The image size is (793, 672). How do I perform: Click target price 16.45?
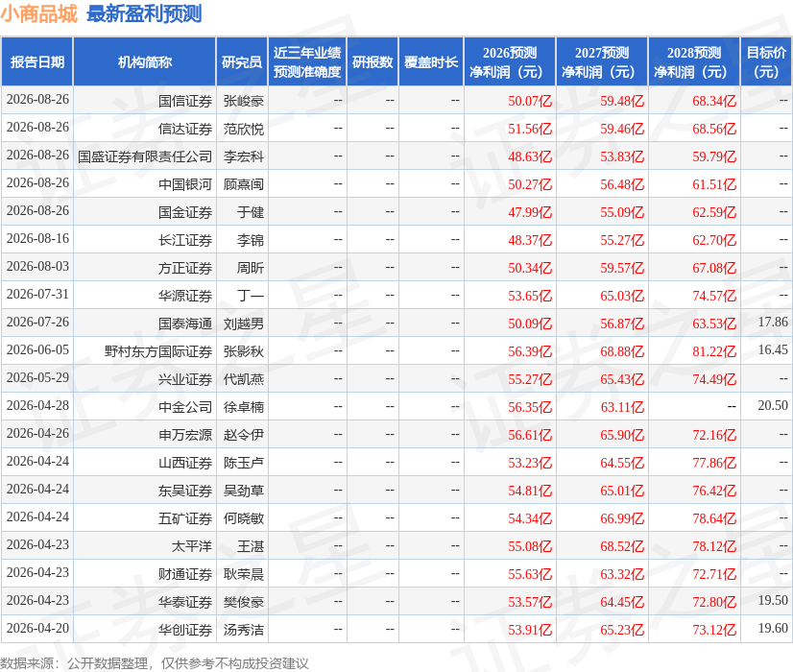[773, 349]
